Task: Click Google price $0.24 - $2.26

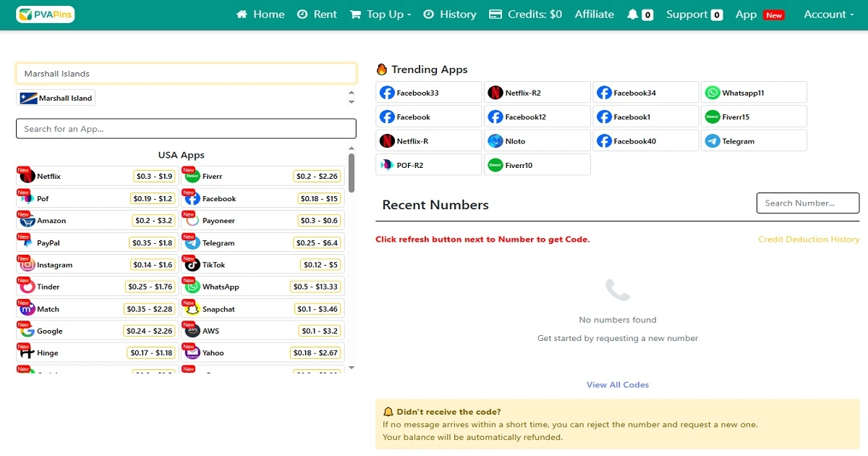Action: (x=150, y=331)
